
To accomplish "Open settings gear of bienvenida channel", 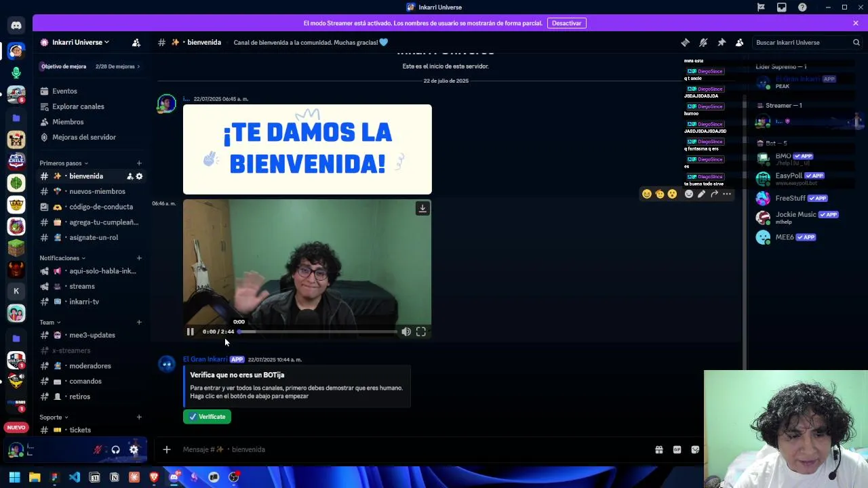I will click(x=139, y=176).
